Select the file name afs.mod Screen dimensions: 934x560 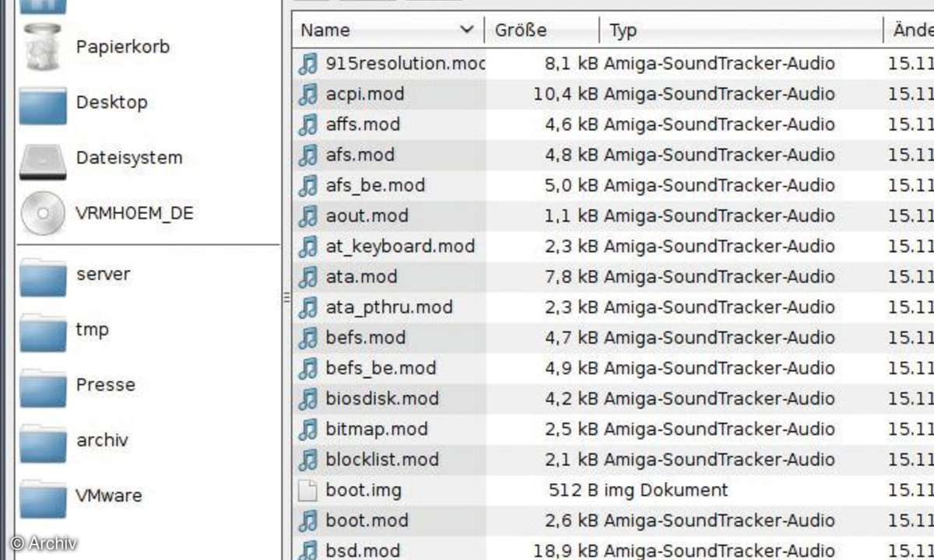[x=360, y=155]
